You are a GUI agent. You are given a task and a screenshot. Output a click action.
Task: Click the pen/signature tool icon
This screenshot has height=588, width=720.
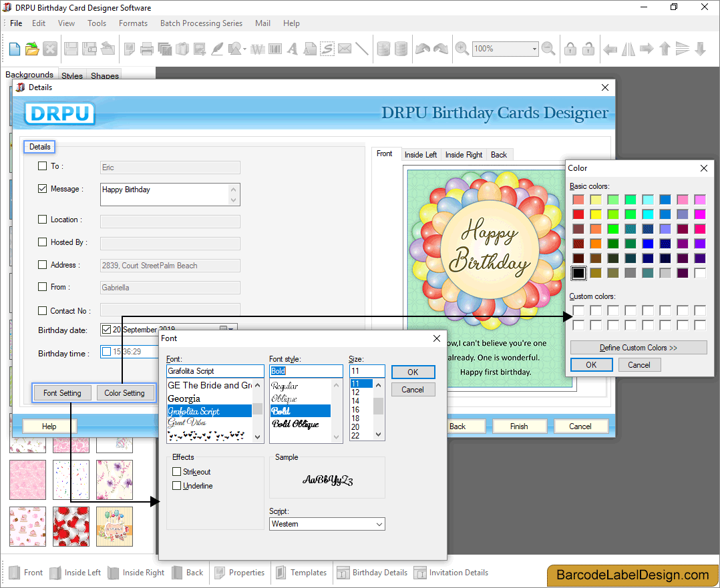(217, 49)
